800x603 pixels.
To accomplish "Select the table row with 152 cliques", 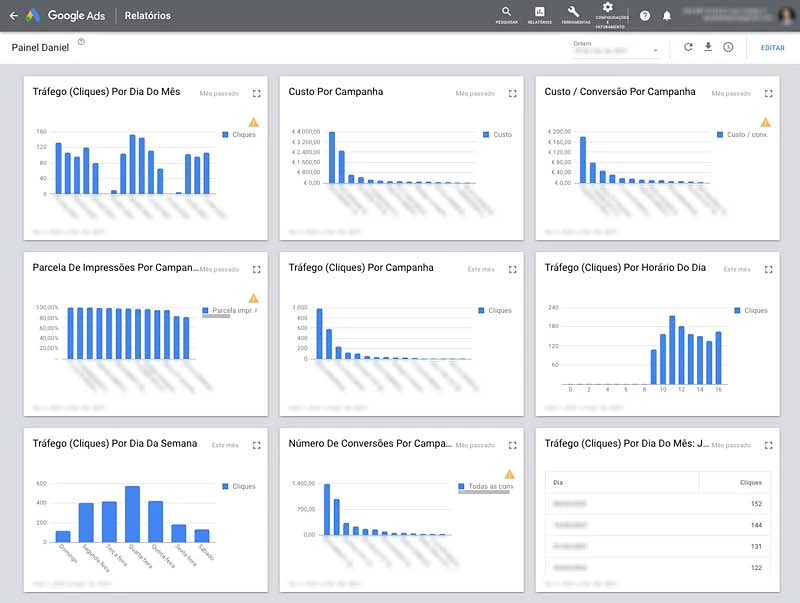I will (658, 504).
